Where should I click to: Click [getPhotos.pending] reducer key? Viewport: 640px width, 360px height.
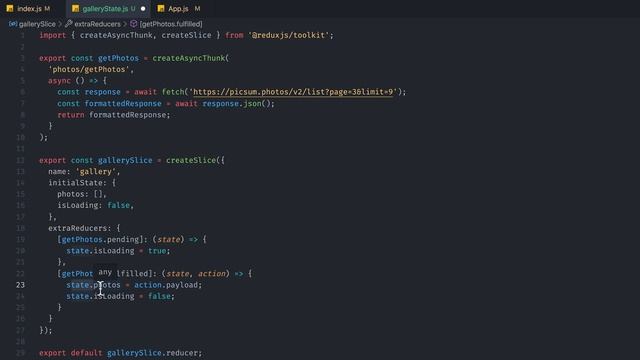pyautogui.click(x=100, y=240)
